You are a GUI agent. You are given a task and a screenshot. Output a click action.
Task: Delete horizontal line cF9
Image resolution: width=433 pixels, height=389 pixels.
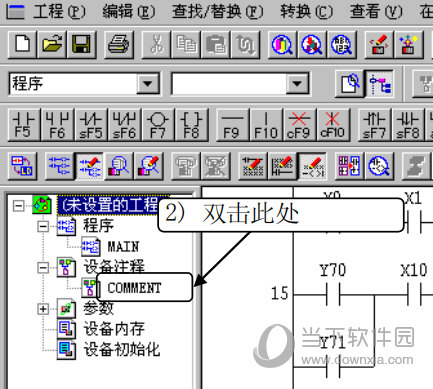coord(299,125)
